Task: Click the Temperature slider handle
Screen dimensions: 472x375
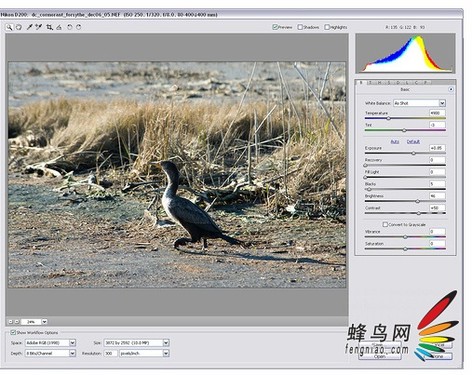Action: coord(388,118)
